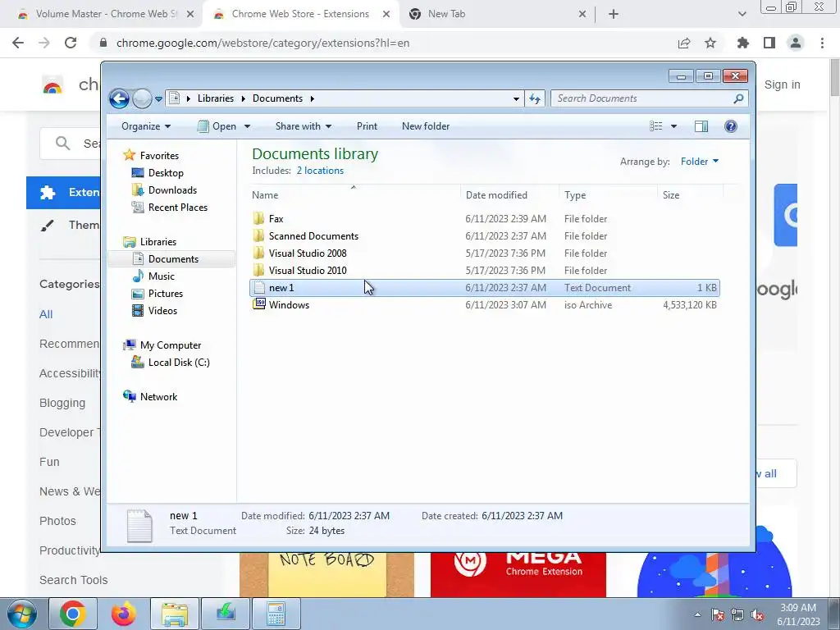Open Chrome's Extensions puzzle icon
Viewport: 840px width, 630px height.
743,43
